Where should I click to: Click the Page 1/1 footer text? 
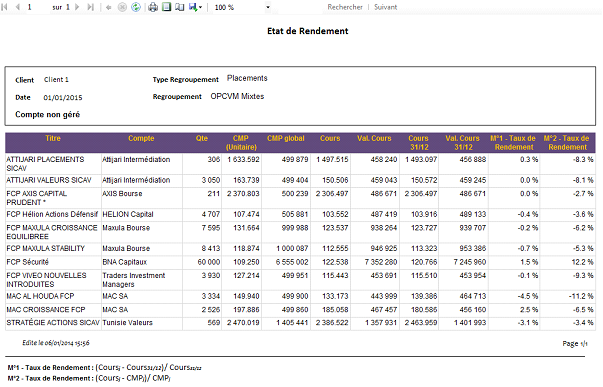pyautogui.click(x=575, y=344)
